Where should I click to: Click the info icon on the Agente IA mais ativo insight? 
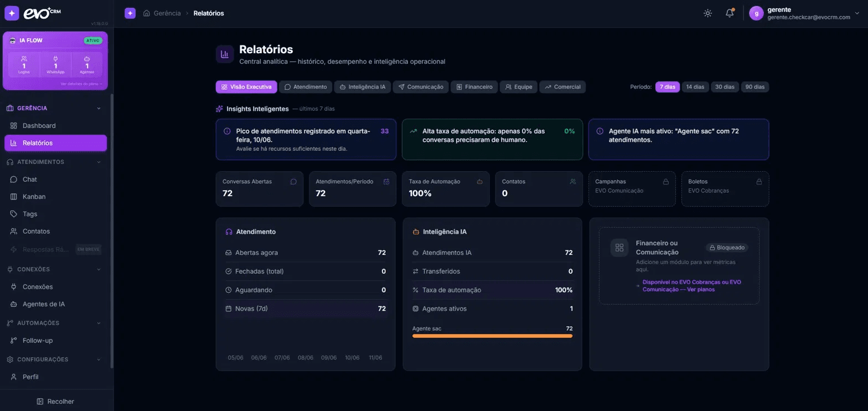[x=600, y=131]
